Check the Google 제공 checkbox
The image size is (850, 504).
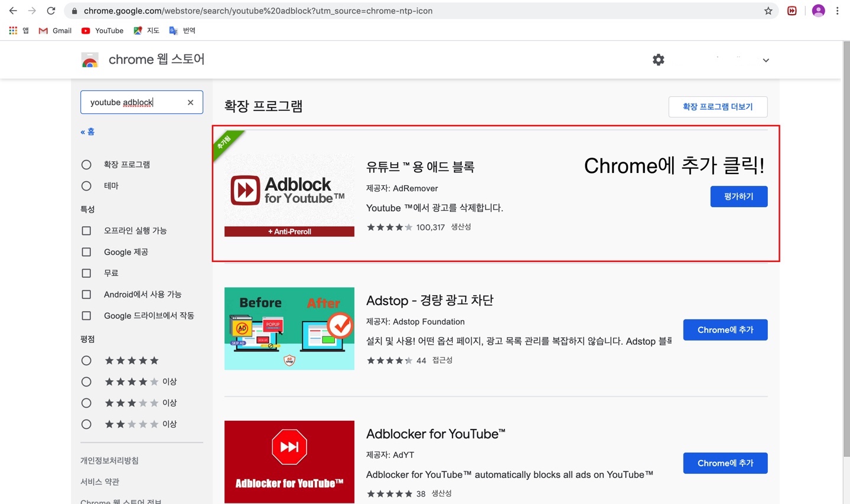coord(86,252)
